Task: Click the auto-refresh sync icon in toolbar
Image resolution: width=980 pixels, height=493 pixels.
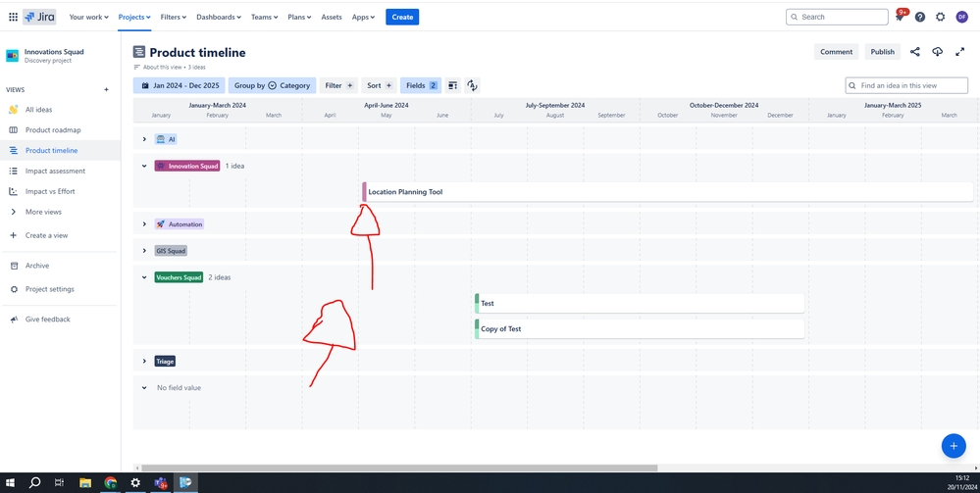Action: (472, 85)
